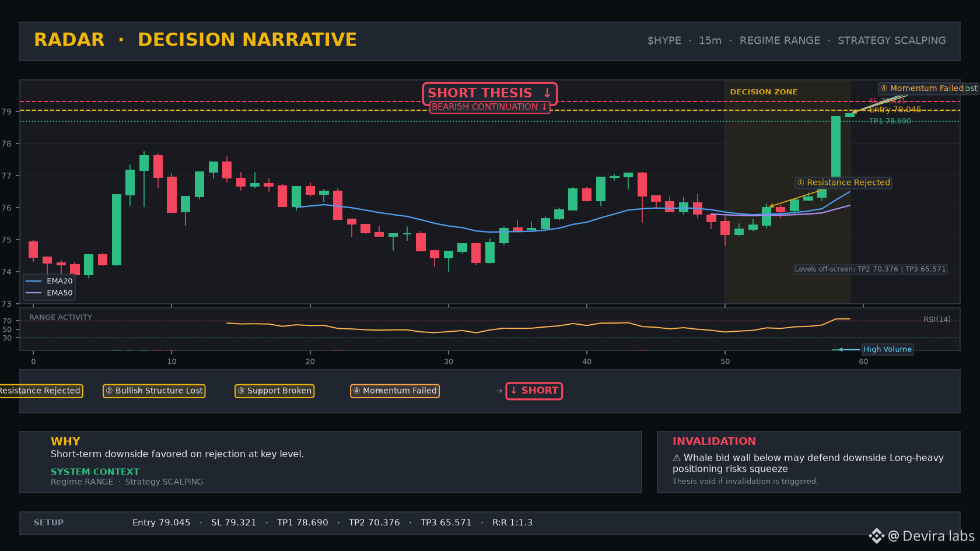This screenshot has height=551, width=980.
Task: Click Entry 79.045 in the SETUP bar
Action: click(162, 523)
